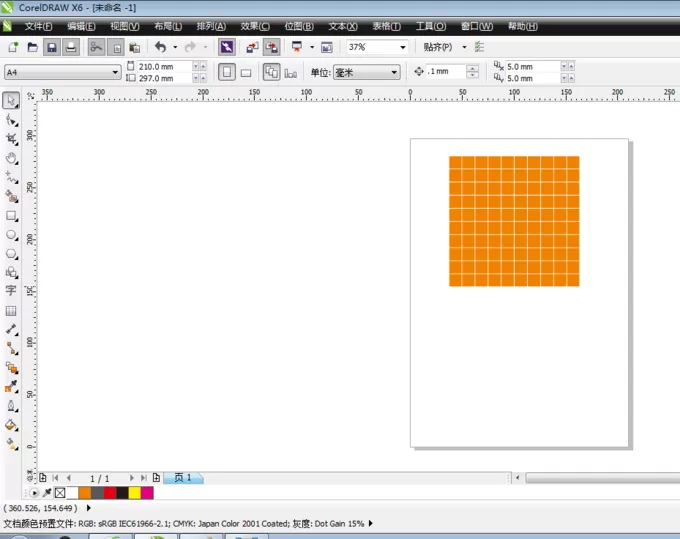Pick the yellow swatch in palette
This screenshot has height=539, width=680.
coord(134,493)
